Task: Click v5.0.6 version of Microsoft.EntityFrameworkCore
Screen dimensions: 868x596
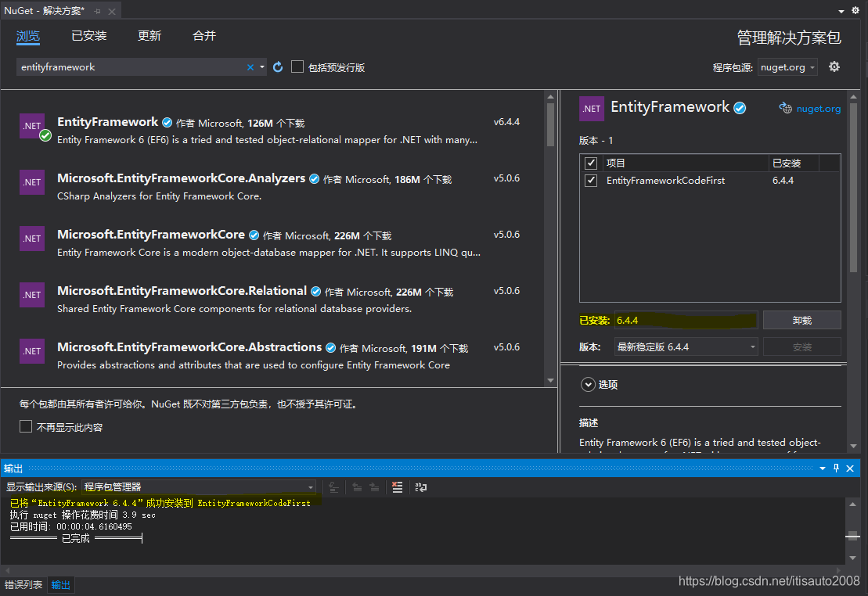Action: tap(506, 234)
